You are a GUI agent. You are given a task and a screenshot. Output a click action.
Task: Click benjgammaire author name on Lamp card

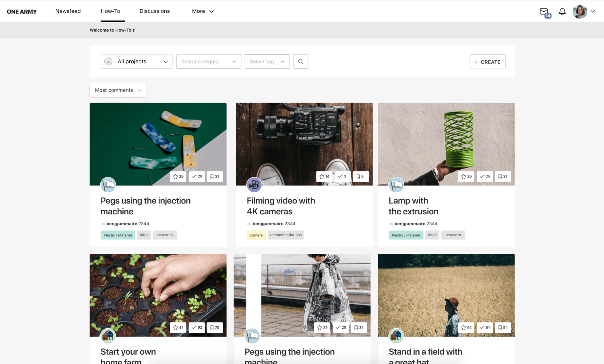click(x=410, y=224)
